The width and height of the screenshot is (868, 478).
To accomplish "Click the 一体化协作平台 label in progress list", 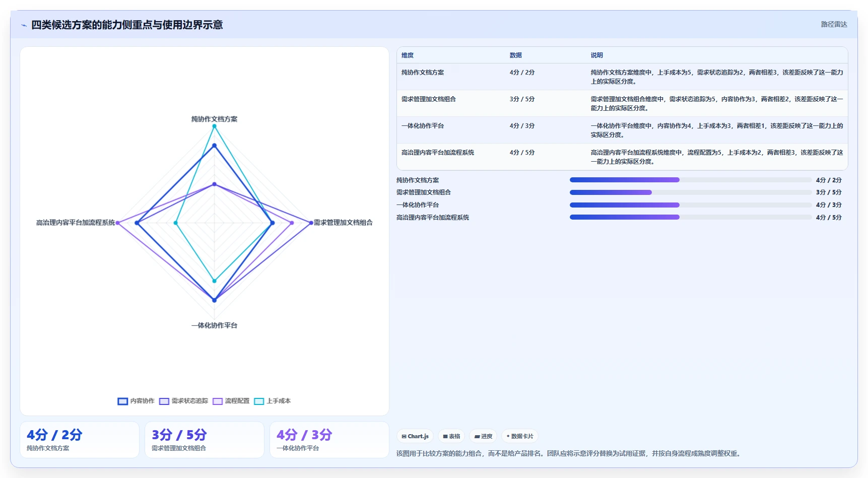I will (x=418, y=205).
